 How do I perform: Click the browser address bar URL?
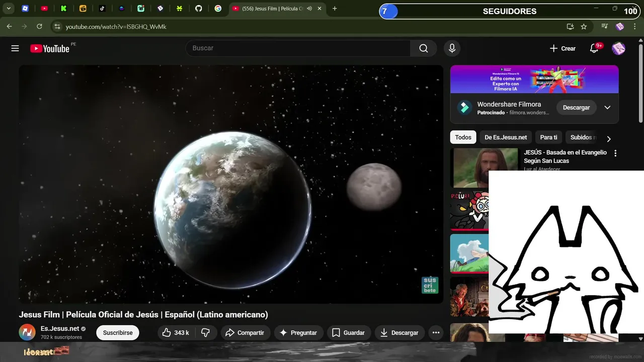tap(116, 27)
